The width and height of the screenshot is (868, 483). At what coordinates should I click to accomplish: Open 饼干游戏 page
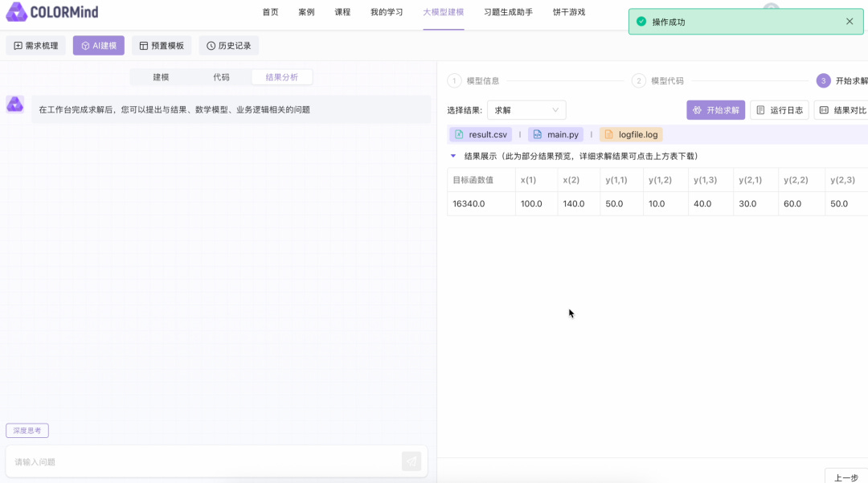[x=568, y=12]
